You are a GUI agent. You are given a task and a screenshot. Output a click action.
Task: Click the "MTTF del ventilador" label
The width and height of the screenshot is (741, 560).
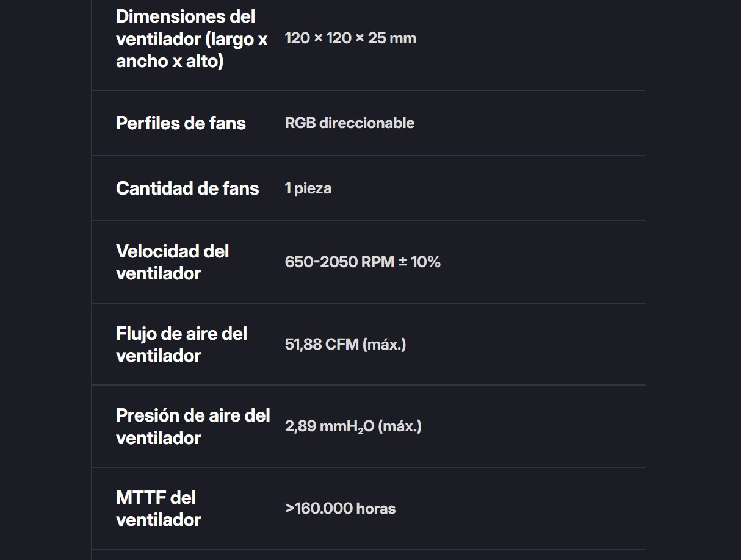tap(159, 509)
